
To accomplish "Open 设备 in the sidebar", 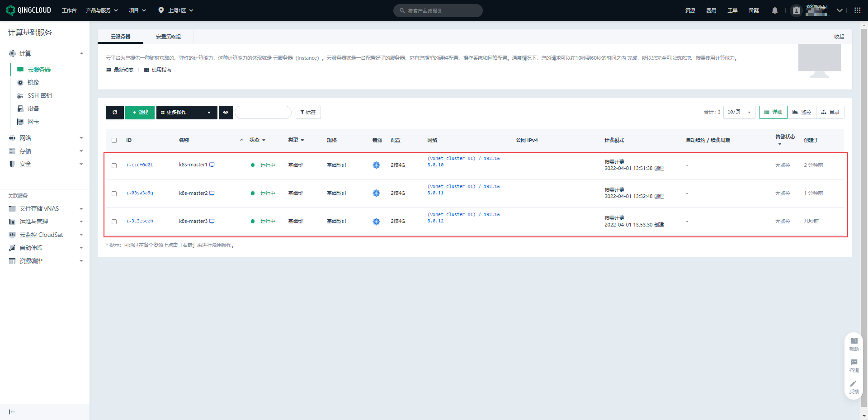I will 33,109.
